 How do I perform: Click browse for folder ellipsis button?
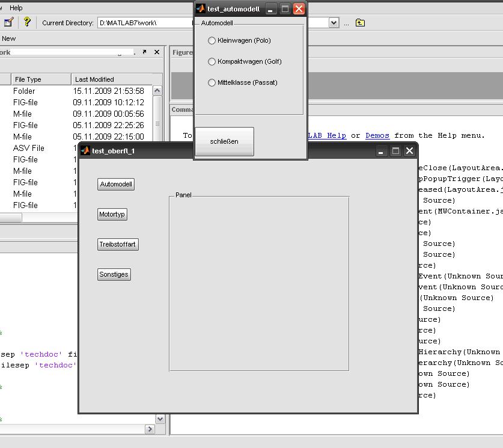pyautogui.click(x=346, y=23)
